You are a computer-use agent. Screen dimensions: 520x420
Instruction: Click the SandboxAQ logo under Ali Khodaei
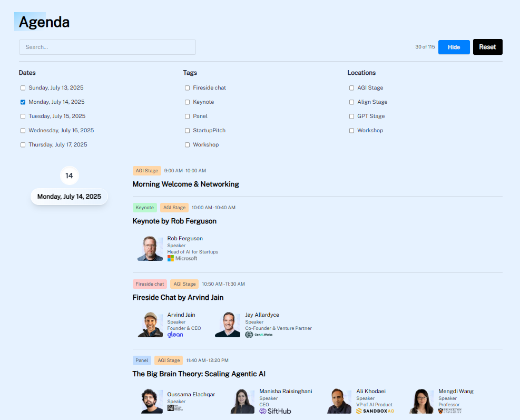pos(375,411)
